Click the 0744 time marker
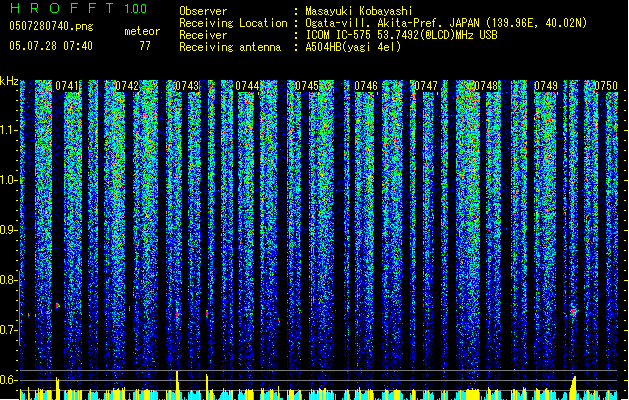Image resolution: width=629 pixels, height=400 pixels. 247,86
